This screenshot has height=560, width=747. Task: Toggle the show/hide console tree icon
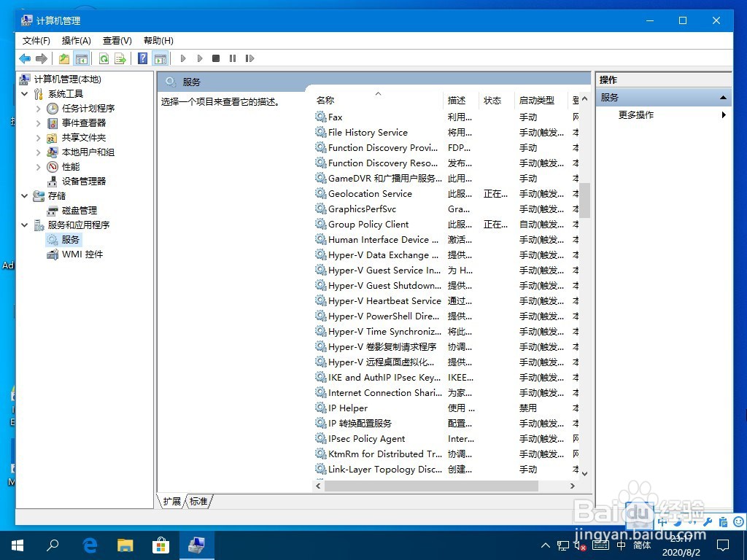pos(82,58)
